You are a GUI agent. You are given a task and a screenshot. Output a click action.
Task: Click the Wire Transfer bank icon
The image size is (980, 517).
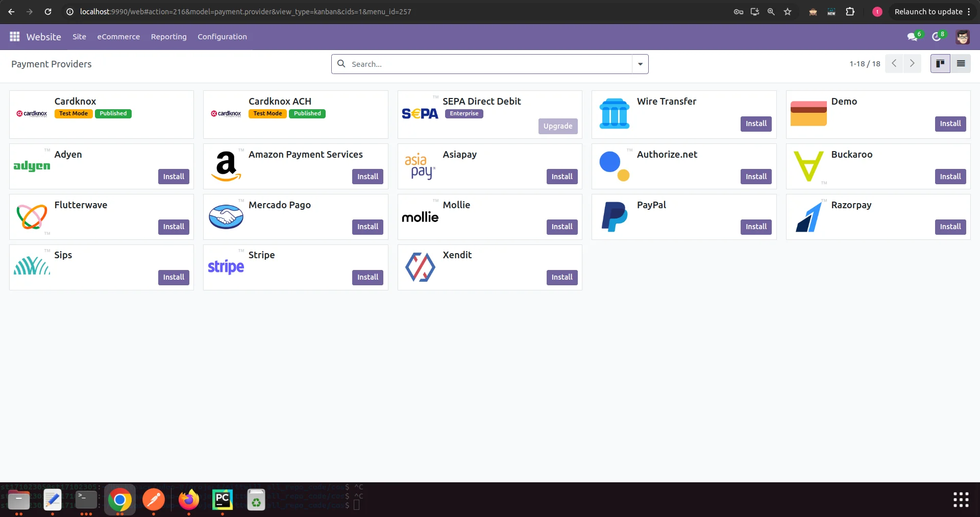click(615, 113)
